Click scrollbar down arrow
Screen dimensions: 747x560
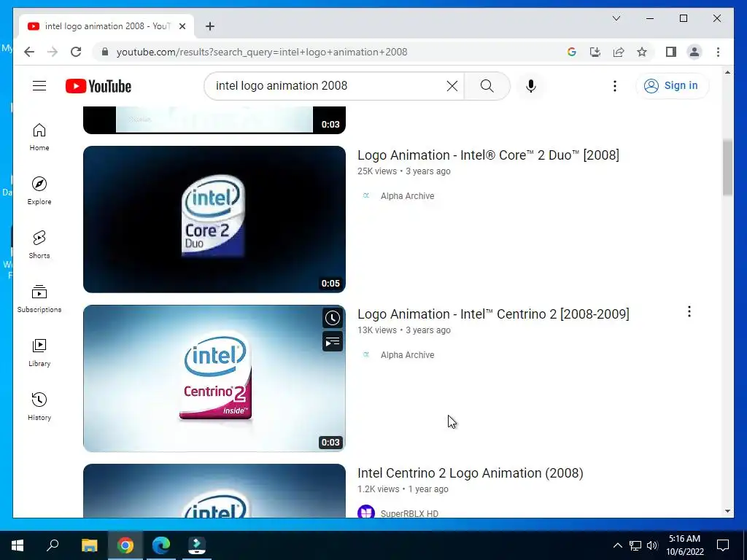coord(727,511)
